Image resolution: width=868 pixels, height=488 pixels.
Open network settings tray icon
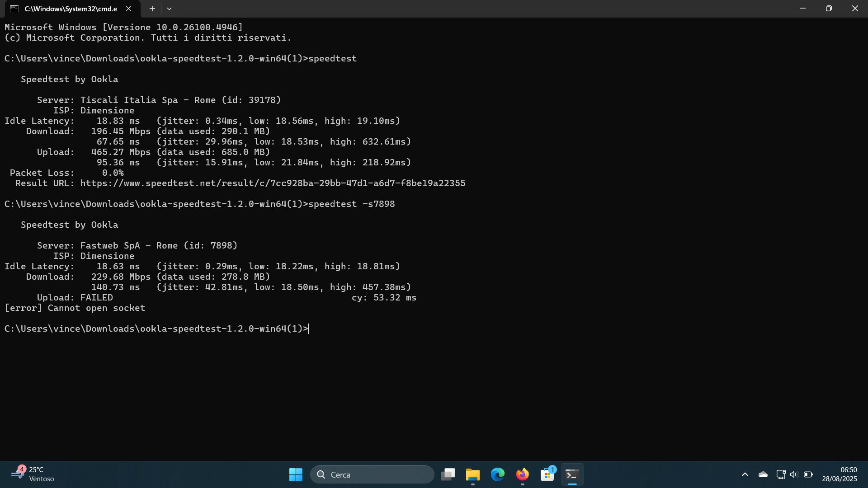pyautogui.click(x=781, y=474)
